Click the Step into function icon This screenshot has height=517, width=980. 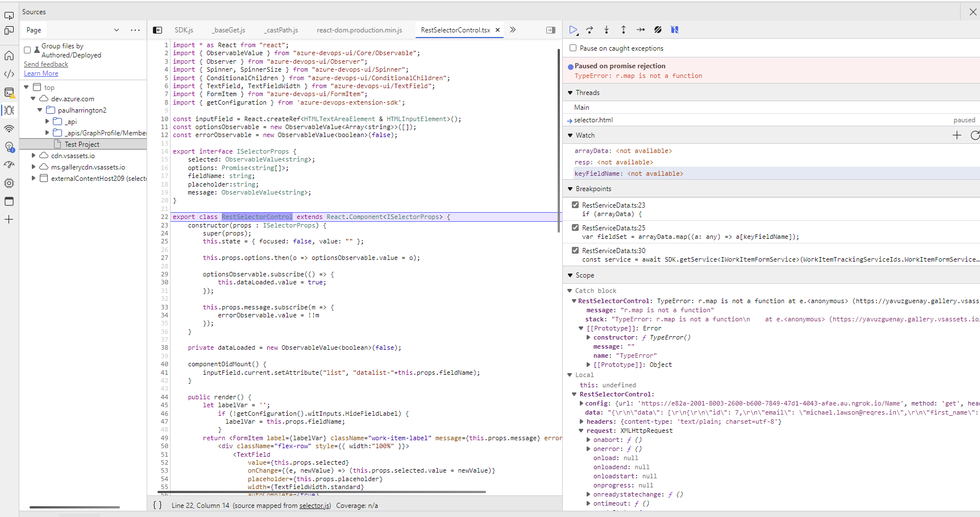tap(607, 30)
